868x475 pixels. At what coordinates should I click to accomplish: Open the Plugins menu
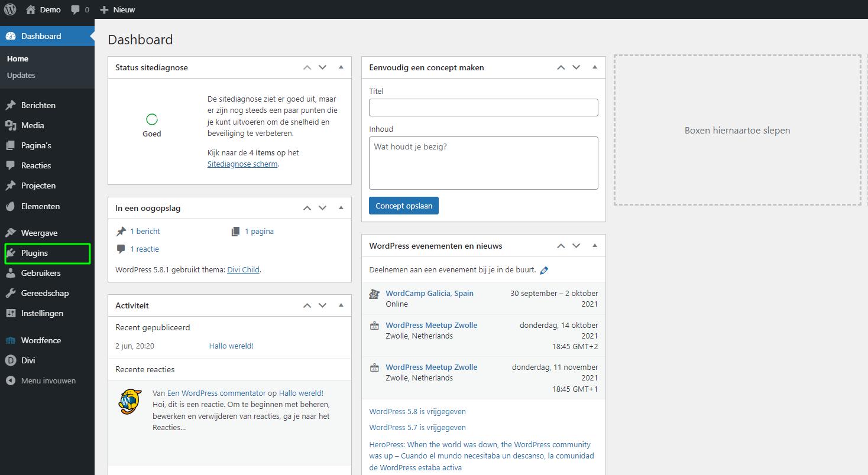[x=47, y=253]
